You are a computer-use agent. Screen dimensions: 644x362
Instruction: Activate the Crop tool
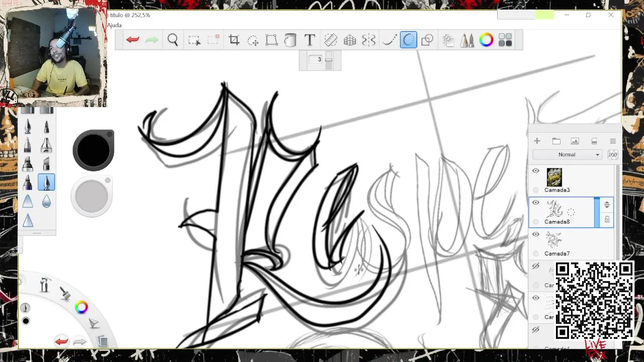(234, 40)
